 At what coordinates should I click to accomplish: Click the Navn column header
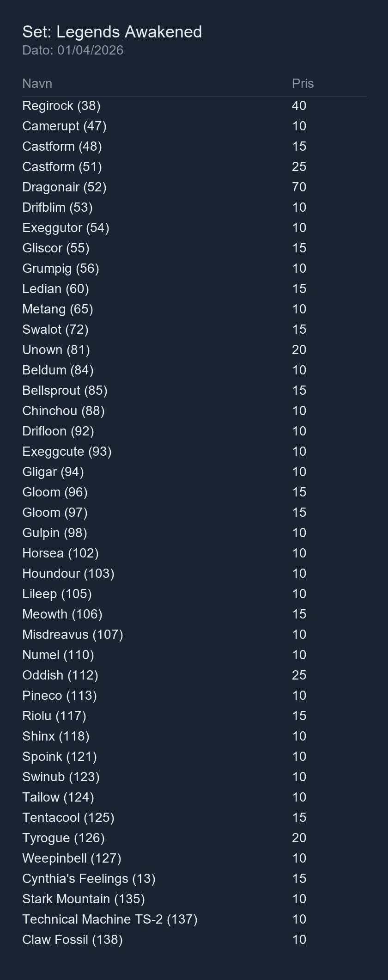tap(37, 84)
